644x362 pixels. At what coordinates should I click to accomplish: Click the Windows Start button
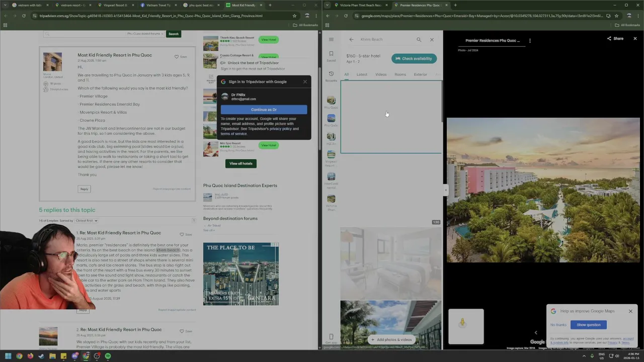coord(8,356)
